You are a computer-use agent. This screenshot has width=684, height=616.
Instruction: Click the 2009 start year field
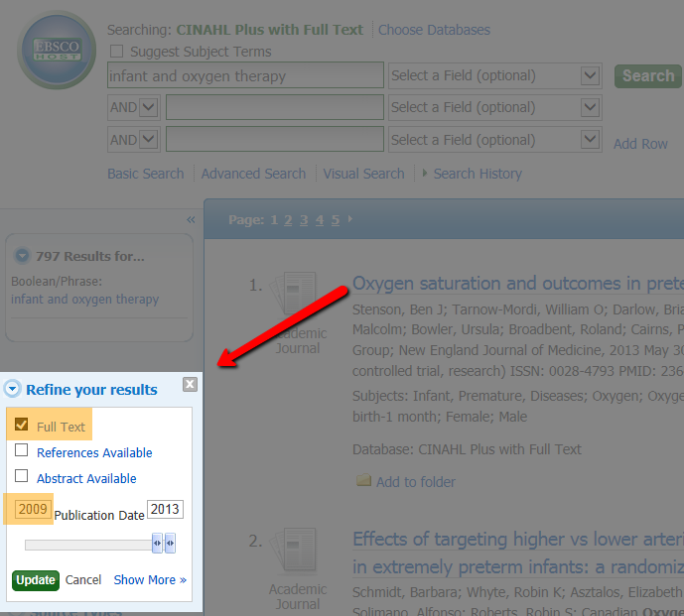[33, 509]
